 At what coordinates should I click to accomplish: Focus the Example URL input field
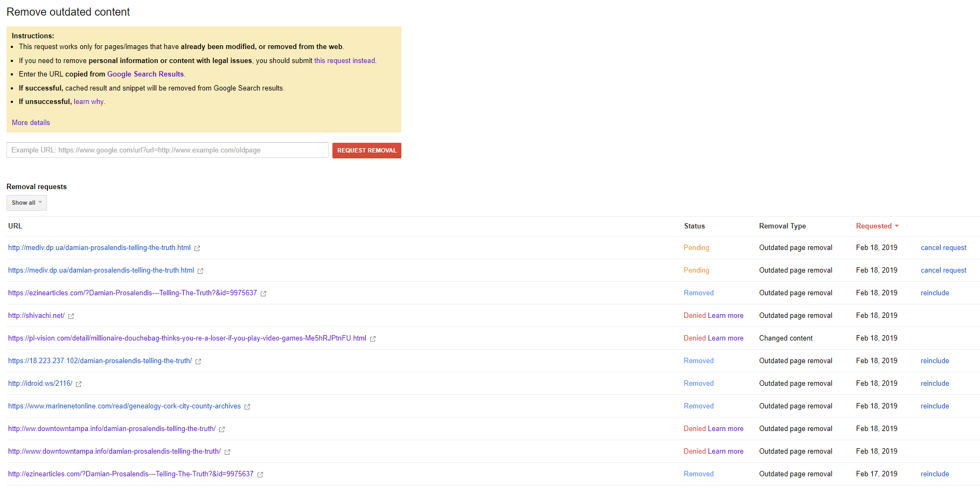(x=168, y=150)
